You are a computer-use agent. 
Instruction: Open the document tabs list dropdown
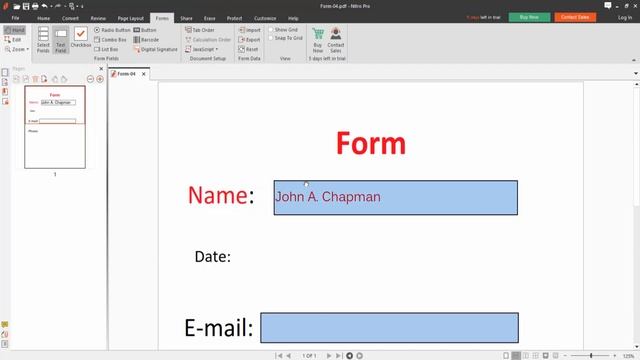[x=636, y=73]
